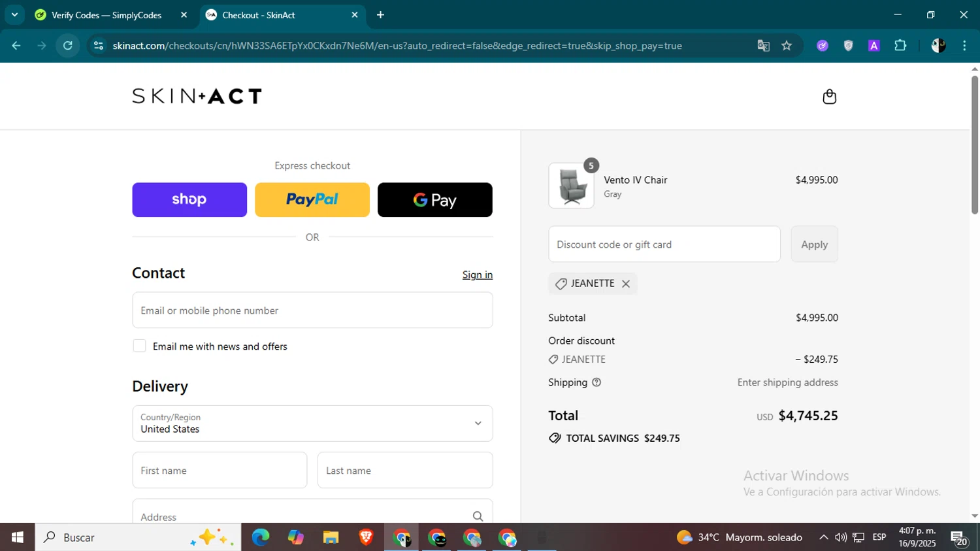Close the Verify Codes — SimplyCodes tab
Viewport: 980px width, 551px height.
pyautogui.click(x=184, y=15)
